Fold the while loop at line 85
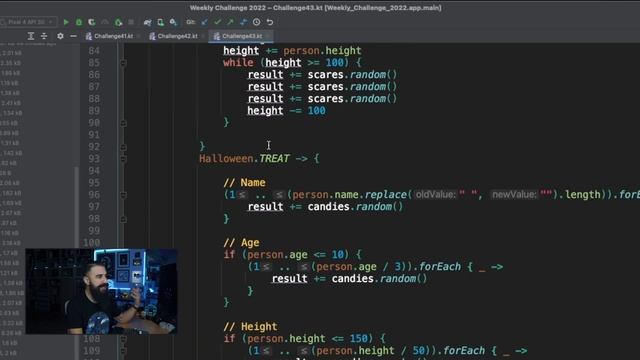Image resolution: width=640 pixels, height=360 pixels. pos(123,63)
